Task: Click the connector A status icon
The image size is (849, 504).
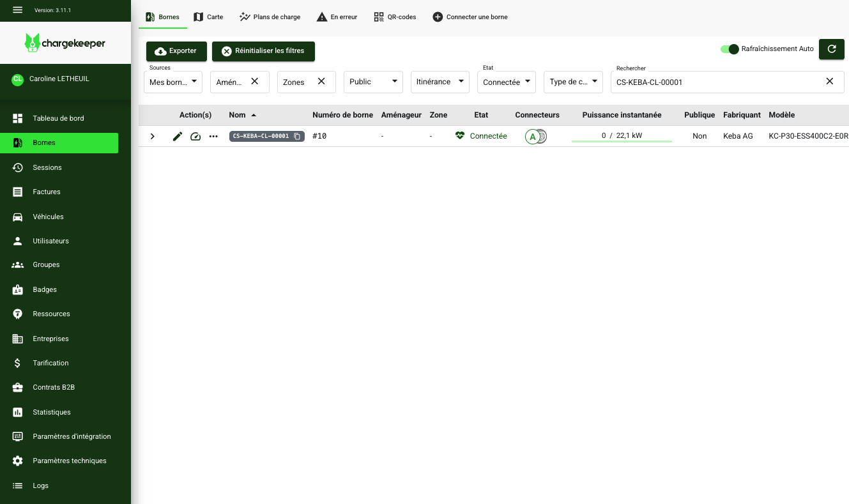Action: tap(532, 137)
